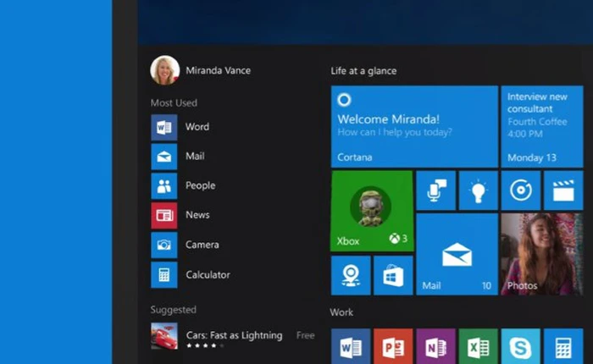Open the Skype tile in Work group

521,346
